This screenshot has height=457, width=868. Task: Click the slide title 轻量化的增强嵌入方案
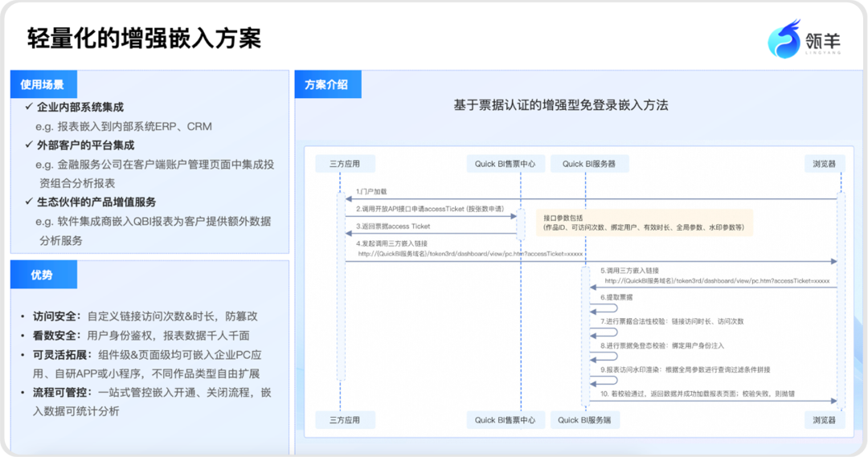point(144,39)
